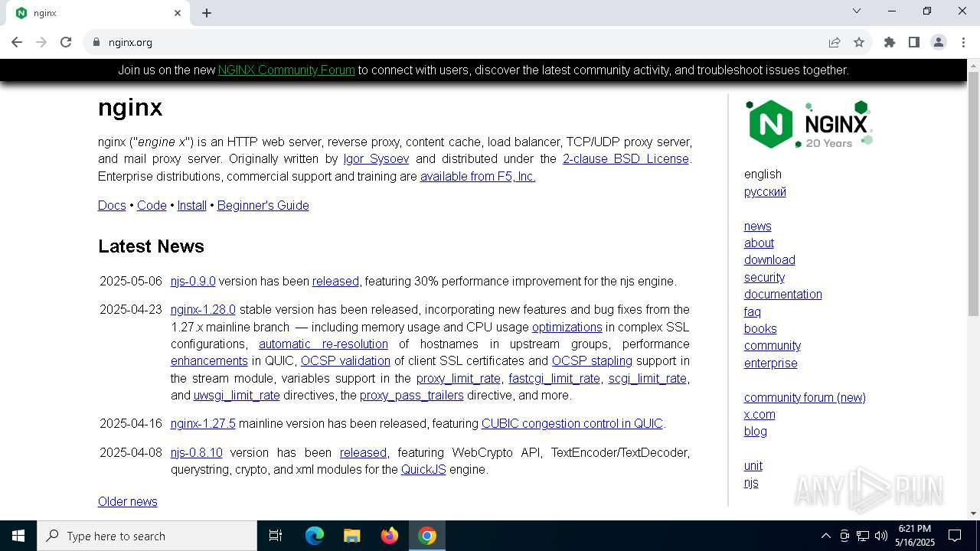The height and width of the screenshot is (551, 980).
Task: Click the page vertical scrollbar thumb
Action: click(973, 193)
